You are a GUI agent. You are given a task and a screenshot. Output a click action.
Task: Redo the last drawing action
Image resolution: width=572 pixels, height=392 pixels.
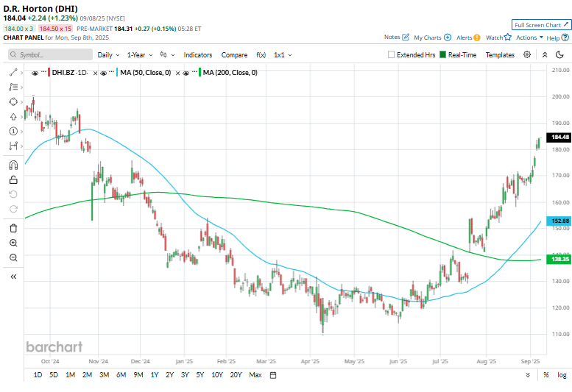(13, 209)
